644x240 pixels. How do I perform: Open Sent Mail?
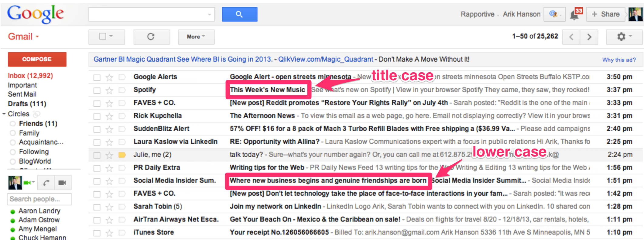pyautogui.click(x=22, y=94)
